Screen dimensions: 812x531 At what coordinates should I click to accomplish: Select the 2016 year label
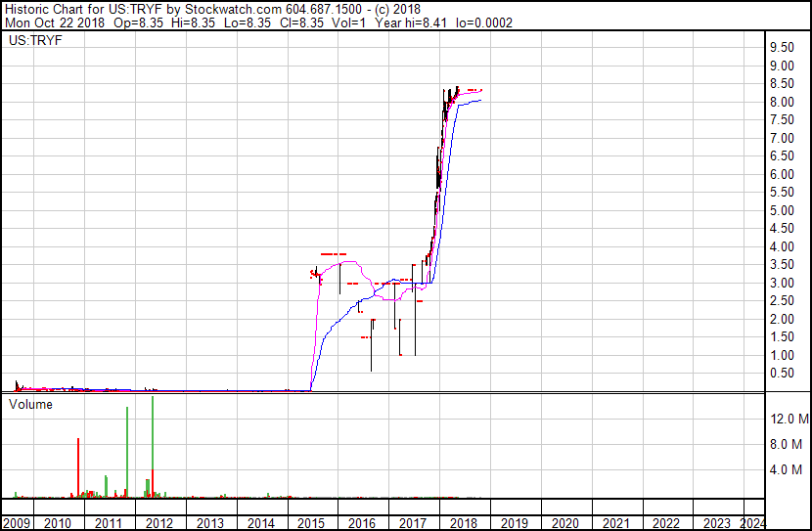pos(362,523)
